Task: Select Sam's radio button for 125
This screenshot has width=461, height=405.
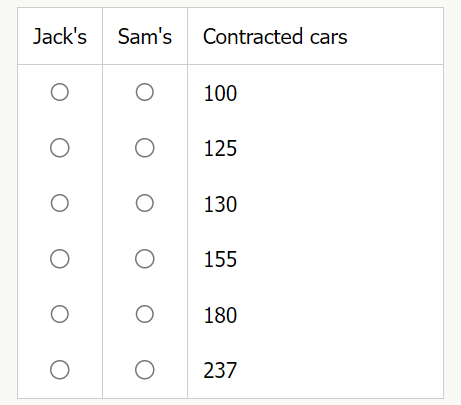Action: (x=145, y=148)
